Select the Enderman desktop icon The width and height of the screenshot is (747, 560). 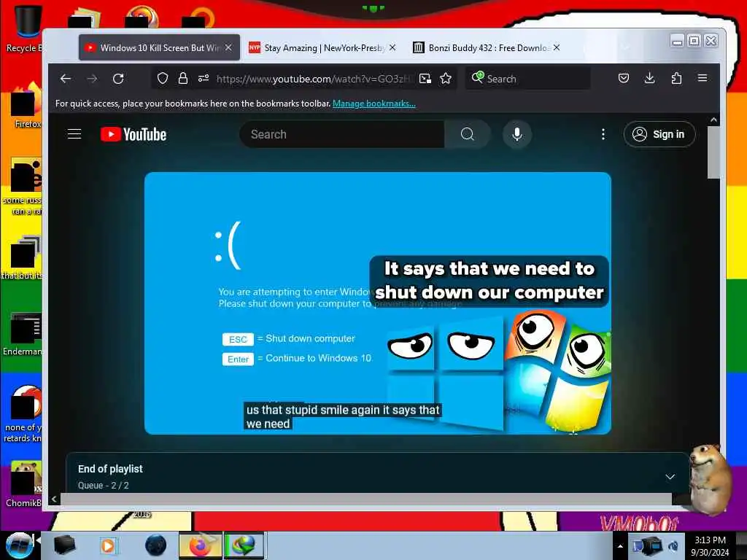pos(23,334)
